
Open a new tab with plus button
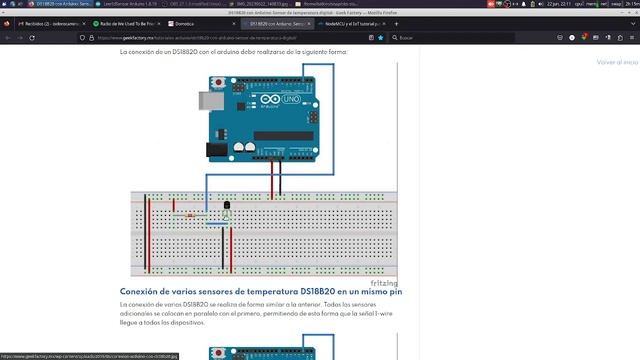coord(396,24)
